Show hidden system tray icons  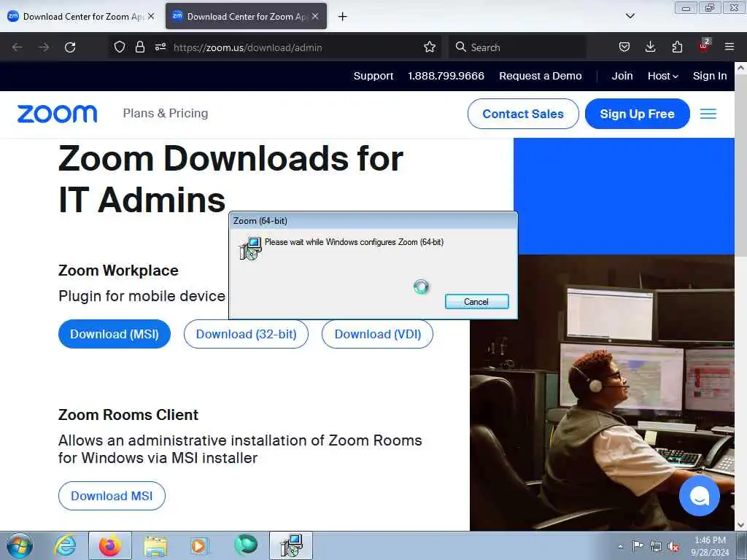coord(620,546)
